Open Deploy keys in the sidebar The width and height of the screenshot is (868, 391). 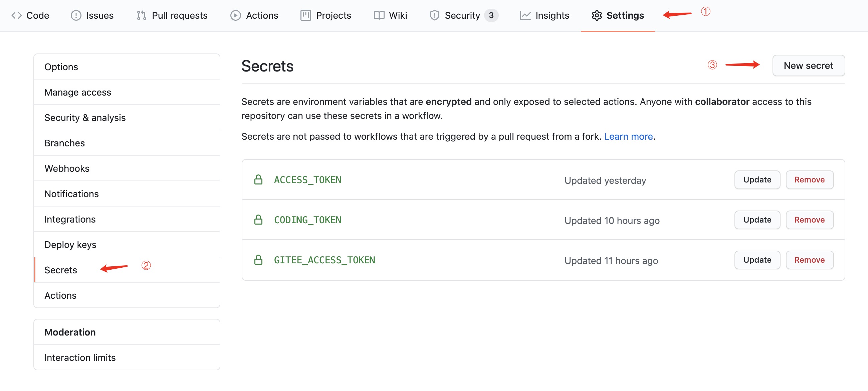pyautogui.click(x=70, y=244)
